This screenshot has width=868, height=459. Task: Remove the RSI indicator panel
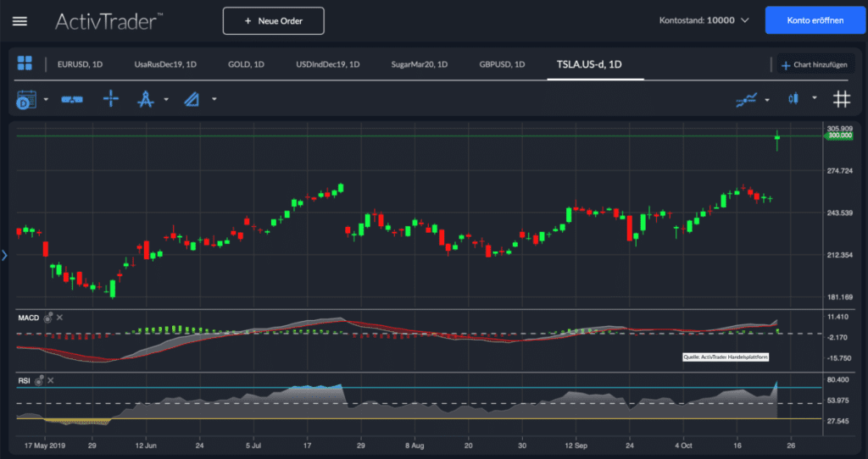(x=50, y=380)
